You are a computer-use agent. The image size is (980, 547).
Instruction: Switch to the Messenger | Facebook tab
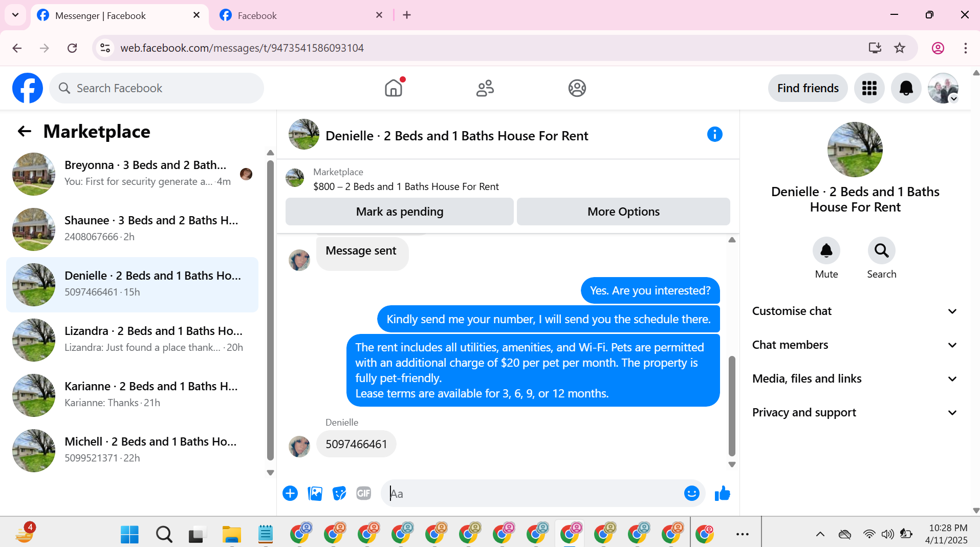pyautogui.click(x=119, y=16)
